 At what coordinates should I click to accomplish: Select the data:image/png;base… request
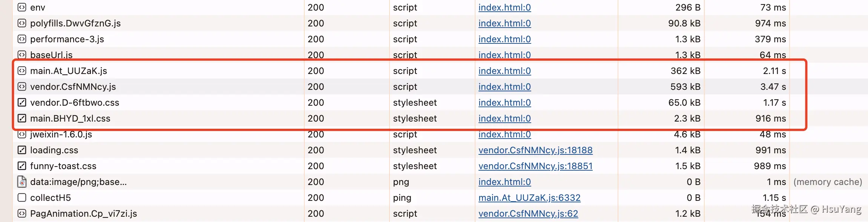tap(78, 182)
